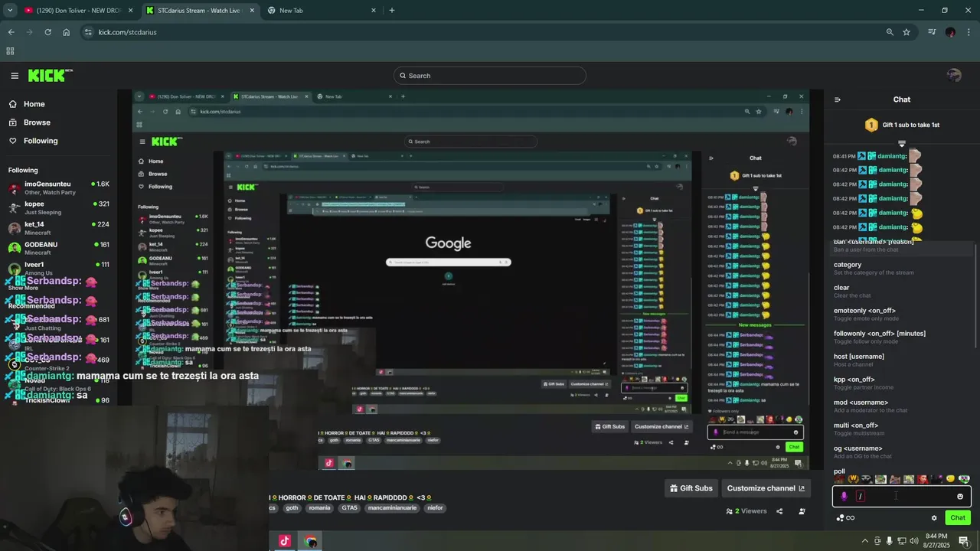Image resolution: width=980 pixels, height=551 pixels.
Task: Open the user avatar menu on Kick
Action: point(954,75)
